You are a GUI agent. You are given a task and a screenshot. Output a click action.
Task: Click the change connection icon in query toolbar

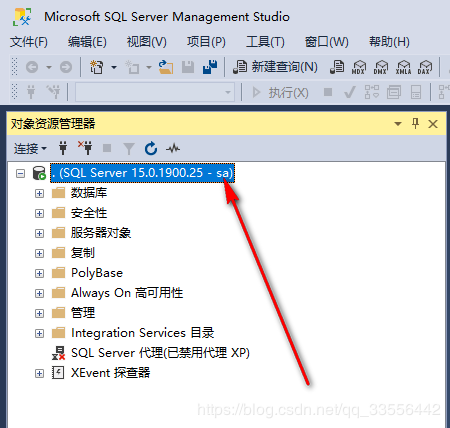click(x=53, y=92)
